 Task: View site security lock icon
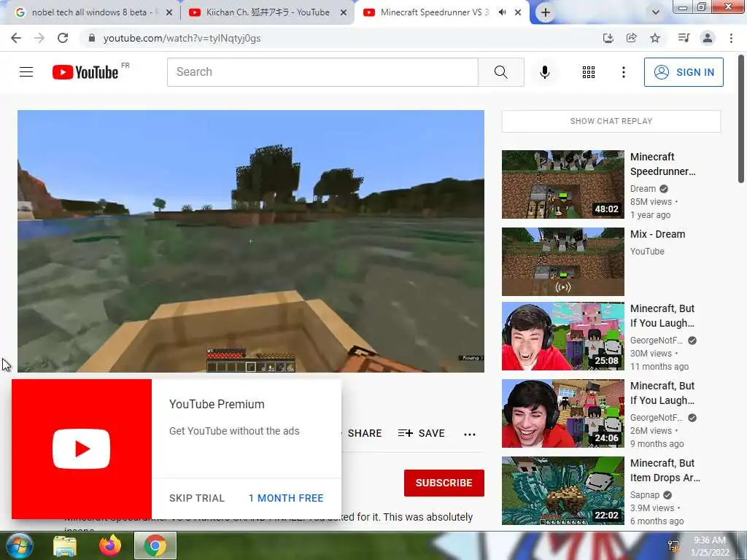point(92,38)
